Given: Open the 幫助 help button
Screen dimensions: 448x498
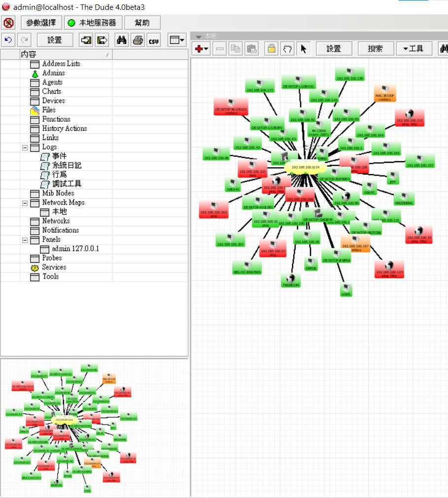Looking at the screenshot, I should (142, 23).
